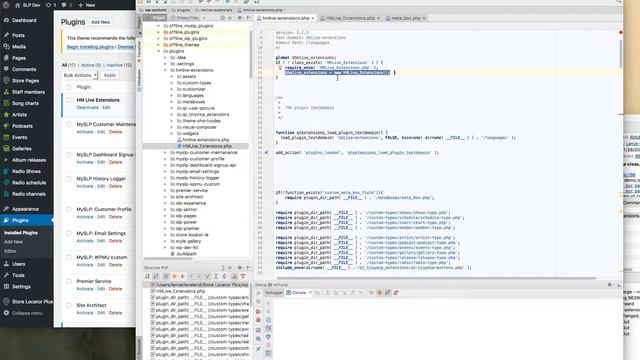
Task: Click Begin installing plugins link
Action: pos(91,47)
